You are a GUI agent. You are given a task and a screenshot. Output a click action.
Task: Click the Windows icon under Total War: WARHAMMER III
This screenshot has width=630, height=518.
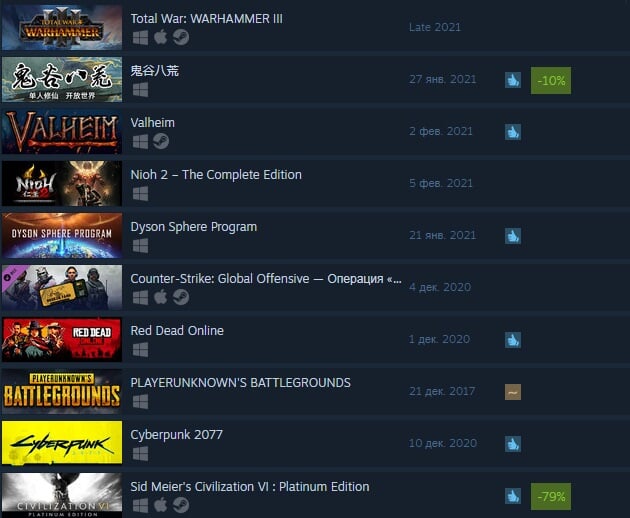(x=140, y=38)
